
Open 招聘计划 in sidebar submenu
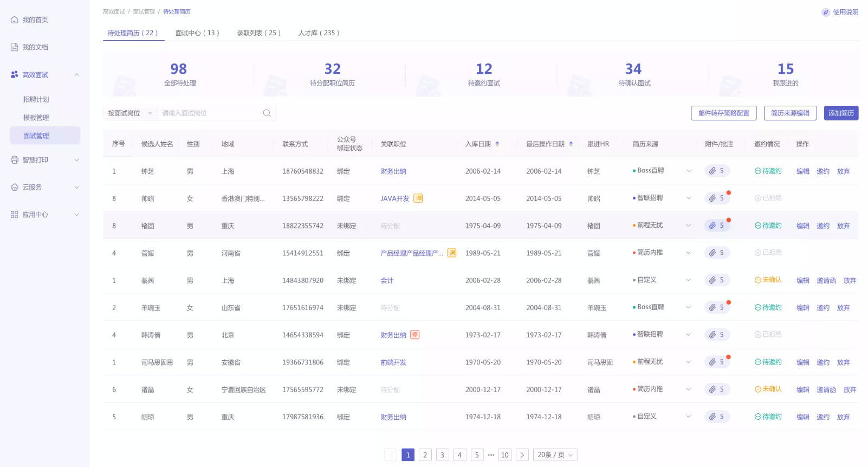click(36, 99)
